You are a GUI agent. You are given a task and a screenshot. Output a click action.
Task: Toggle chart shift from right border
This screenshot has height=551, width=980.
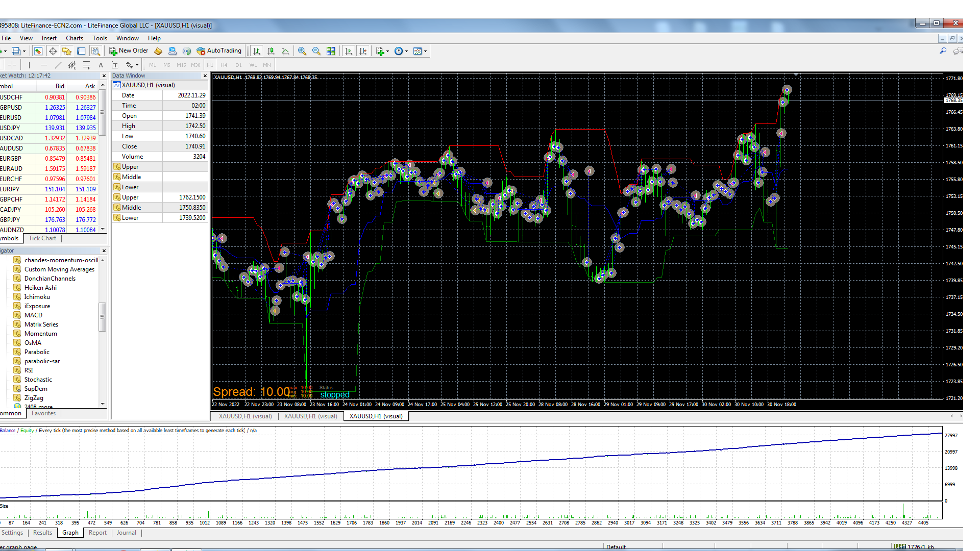click(x=363, y=51)
